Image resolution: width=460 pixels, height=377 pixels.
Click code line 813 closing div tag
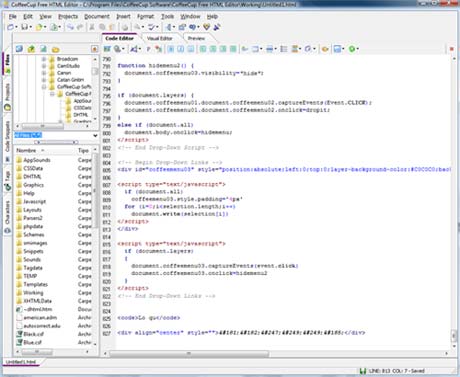127,229
